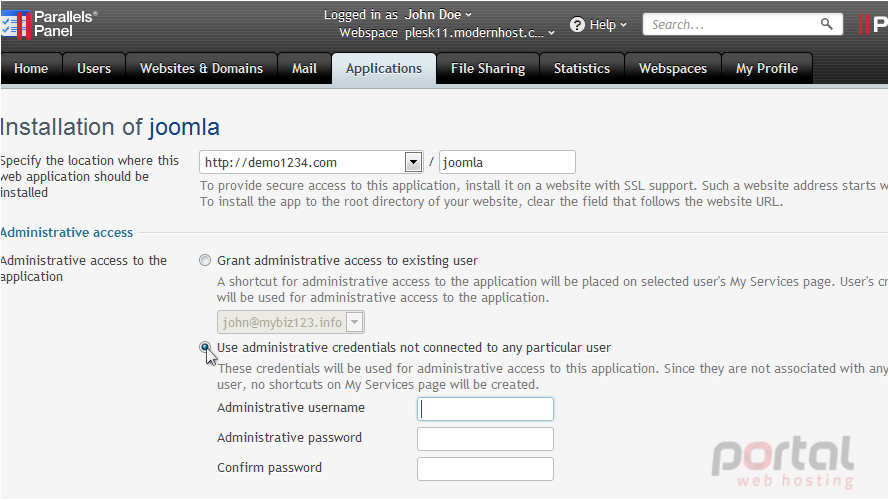
Task: Click the 'Administrative username' label
Action: click(291, 408)
